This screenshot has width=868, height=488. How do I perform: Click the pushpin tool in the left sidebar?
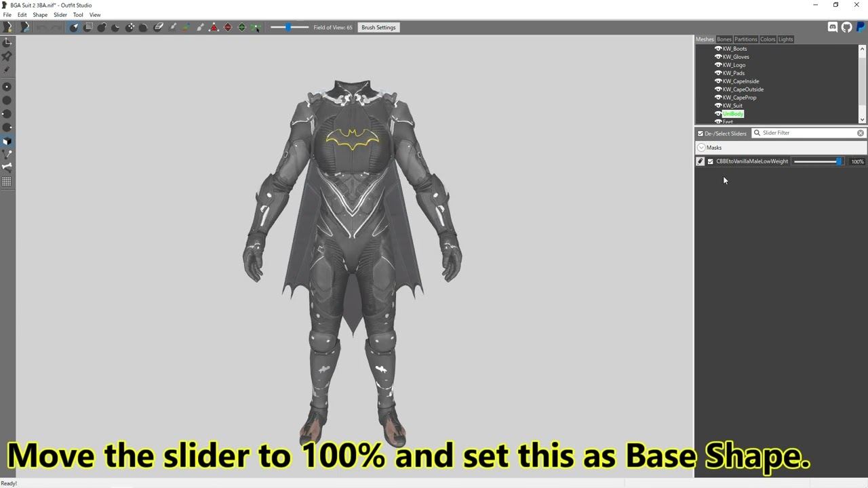pyautogui.click(x=7, y=56)
